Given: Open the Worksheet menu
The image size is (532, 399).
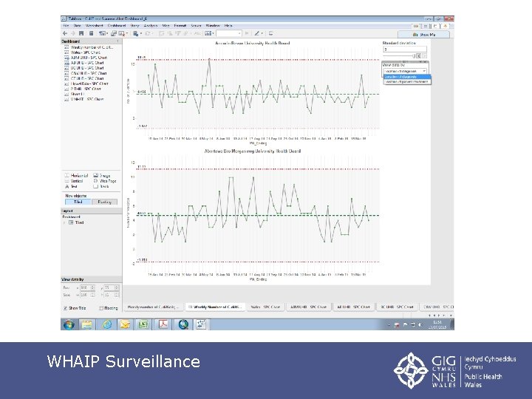Looking at the screenshot, I should [x=95, y=25].
